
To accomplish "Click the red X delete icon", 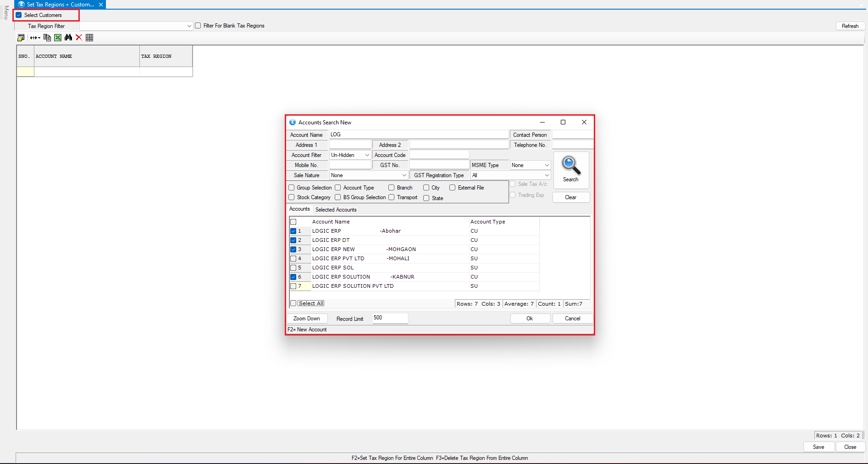I will click(x=79, y=38).
